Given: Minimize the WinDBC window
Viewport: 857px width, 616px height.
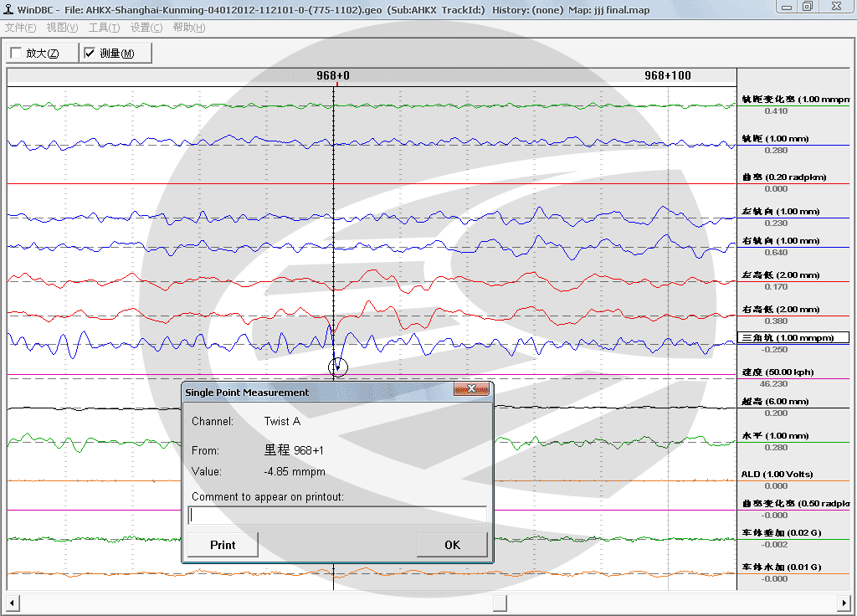Looking at the screenshot, I should point(787,7).
